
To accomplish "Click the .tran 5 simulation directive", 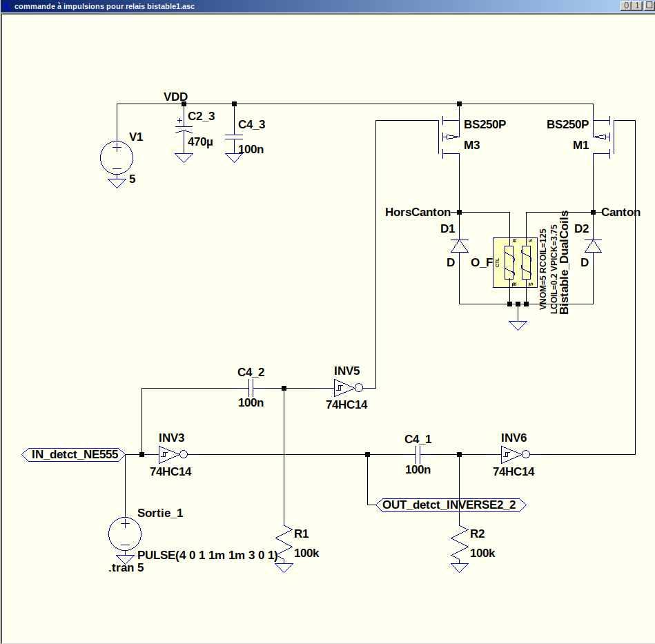I will click(x=126, y=567).
